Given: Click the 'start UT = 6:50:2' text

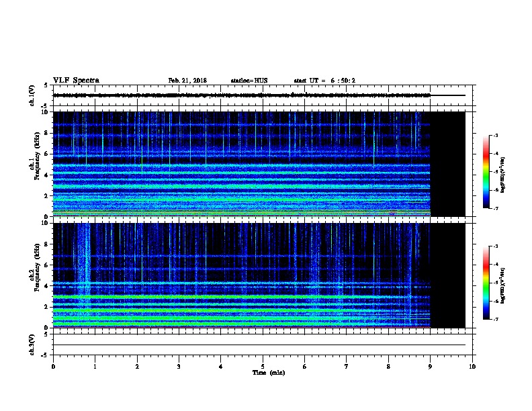Looking at the screenshot, I should (324, 81).
